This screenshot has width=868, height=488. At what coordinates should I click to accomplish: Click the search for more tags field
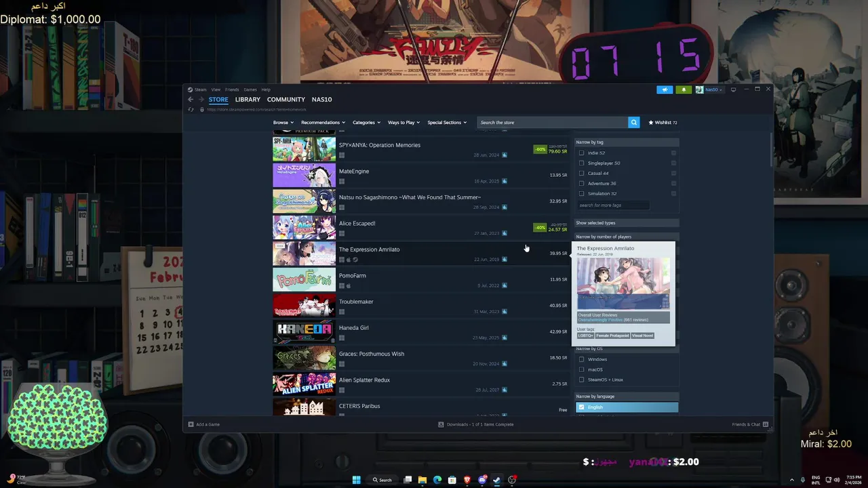click(614, 205)
